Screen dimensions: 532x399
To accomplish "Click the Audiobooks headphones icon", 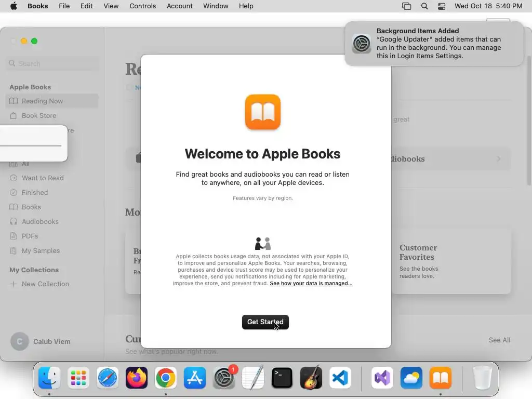I will (13, 221).
